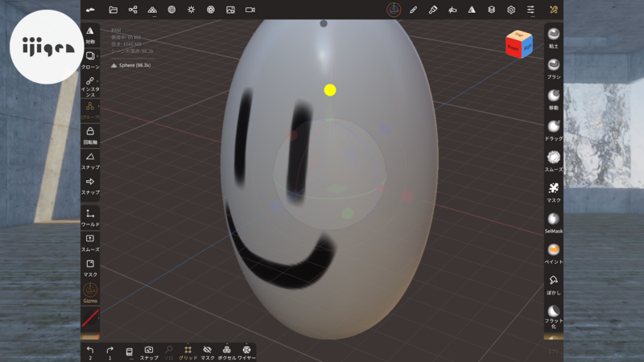Click the グループ button
The image size is (644, 362).
90,111
